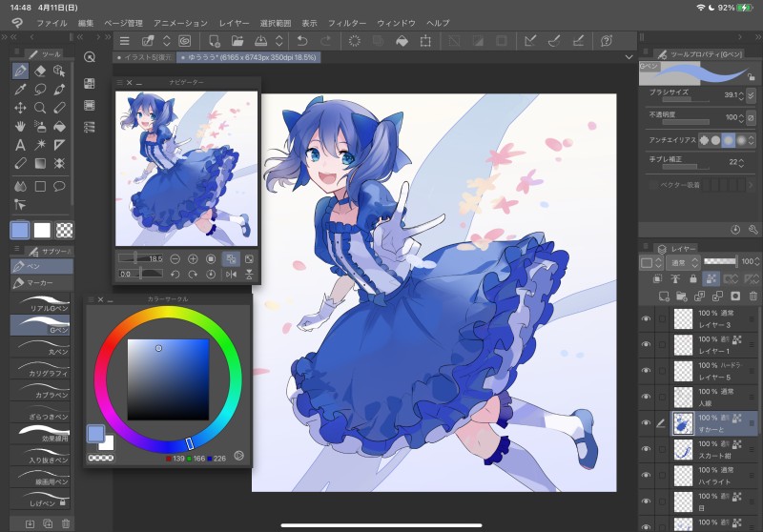Select the Blend tool
The width and height of the screenshot is (763, 532).
tap(20, 186)
